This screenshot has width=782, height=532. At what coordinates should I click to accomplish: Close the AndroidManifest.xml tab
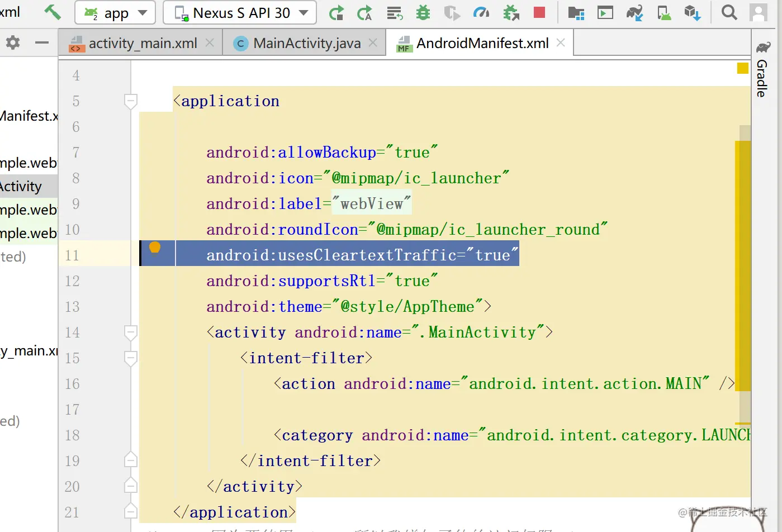click(561, 42)
